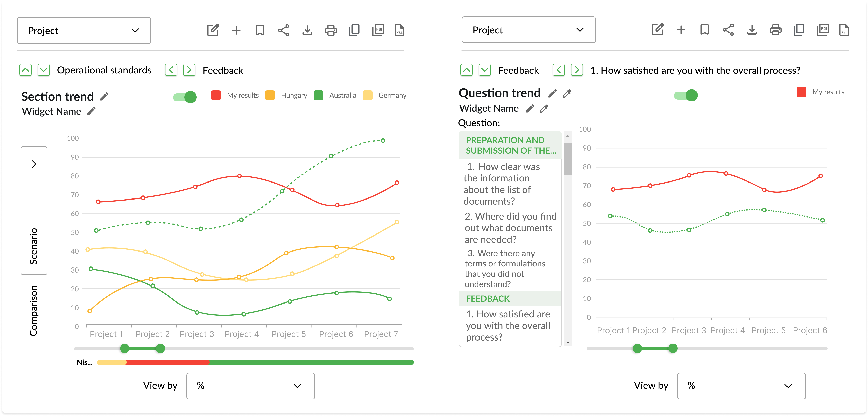Screen dimensions: 868x416
Task: Click the color picker icon beside Question trend
Action: pyautogui.click(x=567, y=93)
